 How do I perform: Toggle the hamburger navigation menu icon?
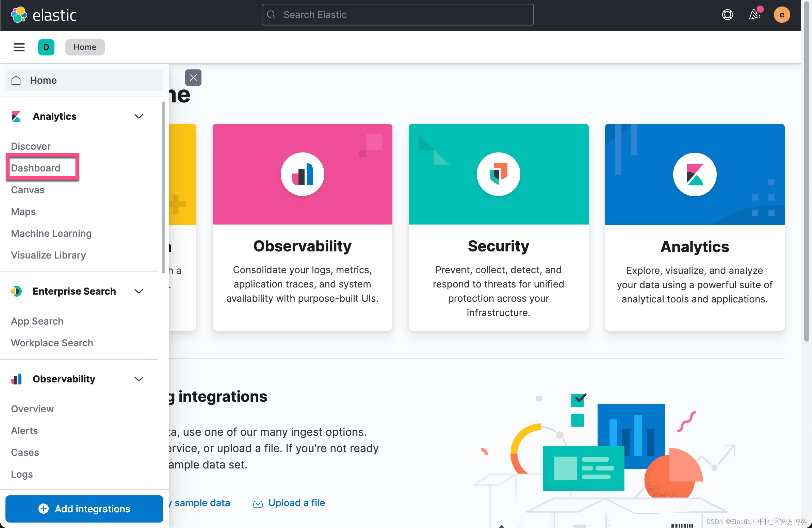[19, 47]
